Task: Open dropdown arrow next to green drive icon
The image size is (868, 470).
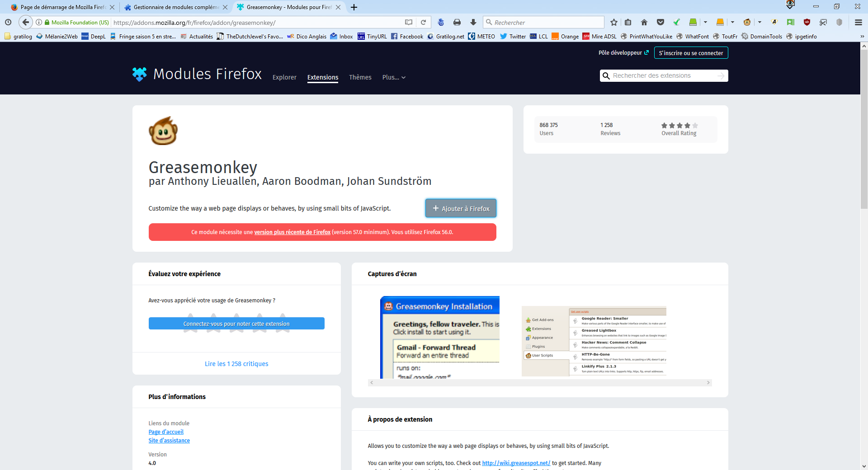Action: click(x=705, y=22)
